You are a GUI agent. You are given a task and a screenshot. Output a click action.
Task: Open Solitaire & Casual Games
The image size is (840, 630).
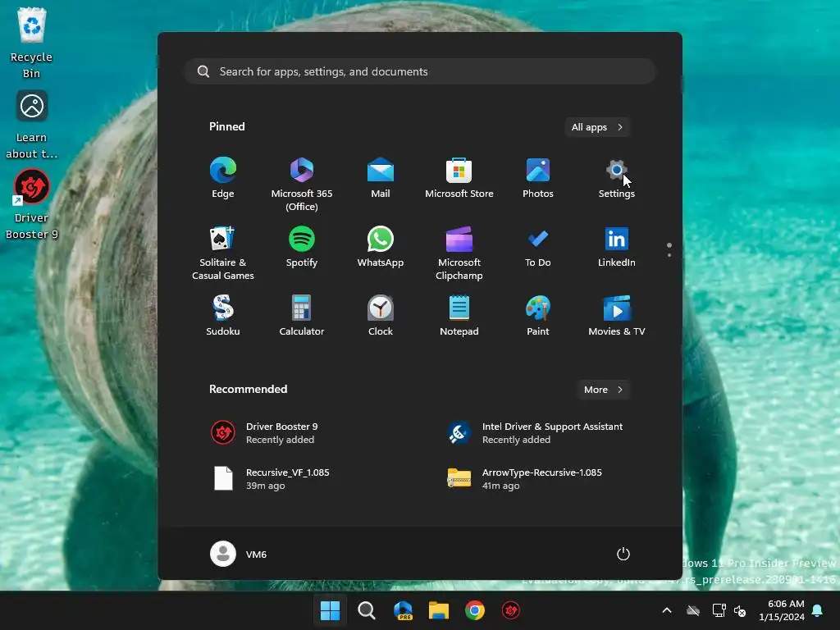coord(223,253)
